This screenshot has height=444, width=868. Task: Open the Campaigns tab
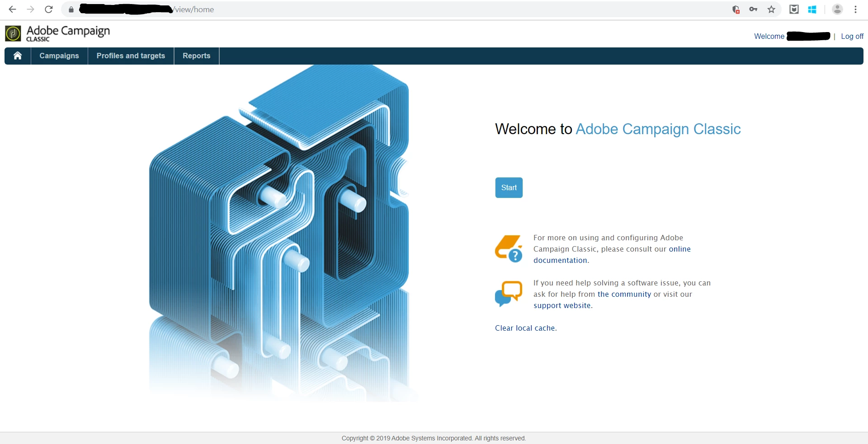pos(59,56)
